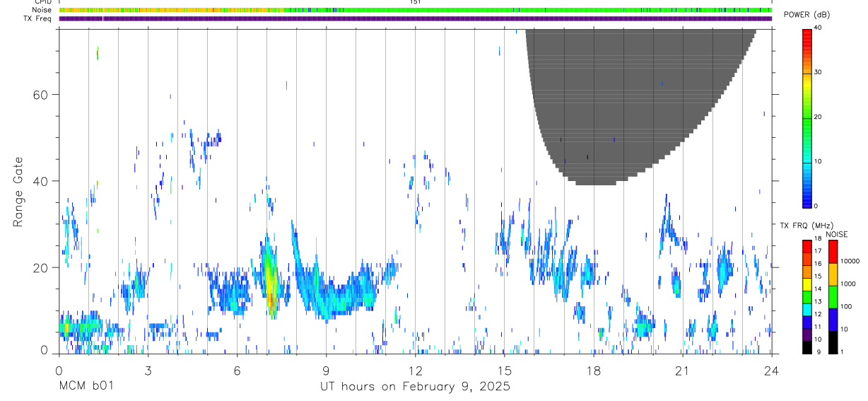Click 'UT hours on February 9, 2025' label
This screenshot has height=401, width=868.
pos(416,386)
